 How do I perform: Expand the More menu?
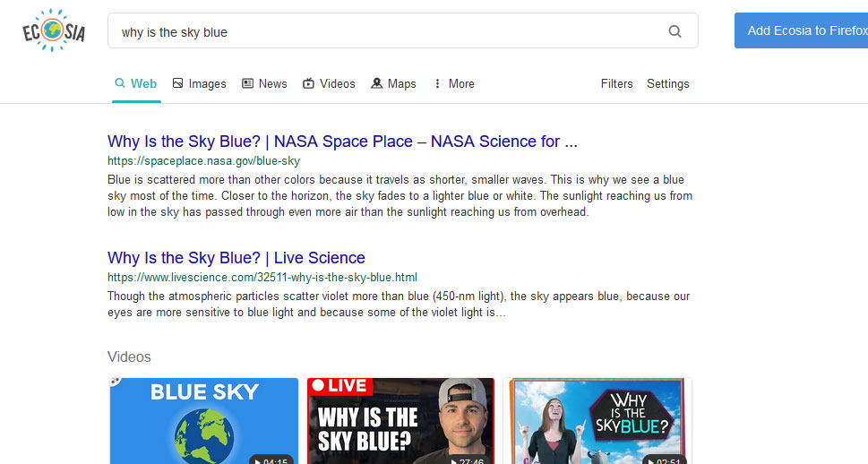click(x=454, y=83)
